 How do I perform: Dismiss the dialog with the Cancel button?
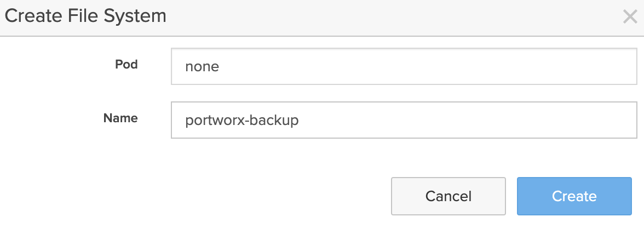tap(448, 196)
